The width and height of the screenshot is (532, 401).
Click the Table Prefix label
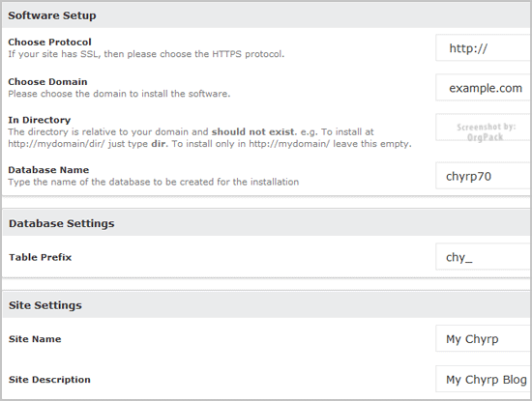40,257
